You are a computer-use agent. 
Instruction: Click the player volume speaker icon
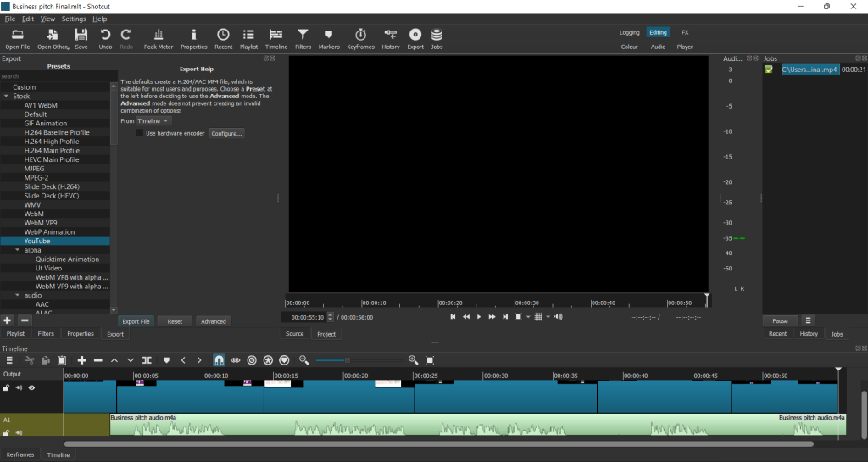click(x=558, y=317)
